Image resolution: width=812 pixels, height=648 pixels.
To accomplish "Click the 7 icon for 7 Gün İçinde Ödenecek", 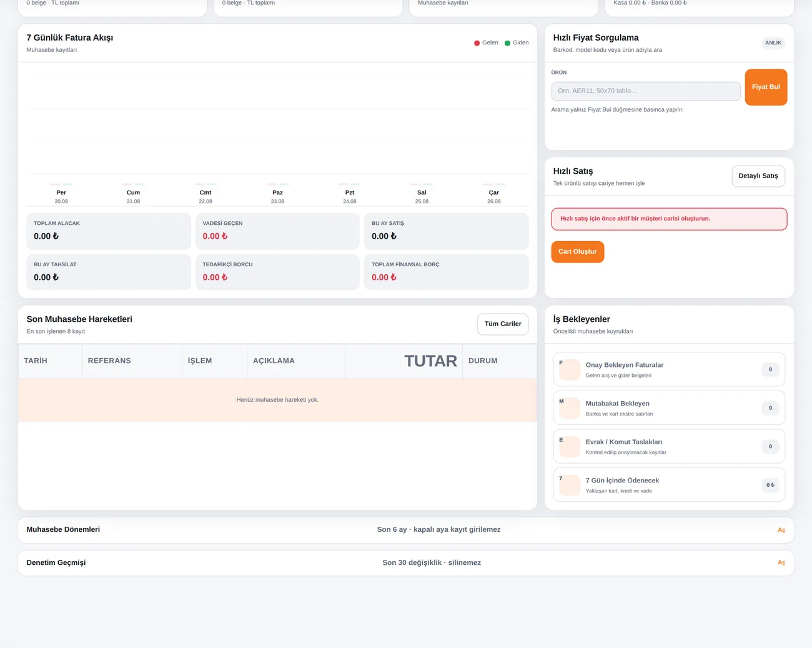I will click(x=569, y=485).
